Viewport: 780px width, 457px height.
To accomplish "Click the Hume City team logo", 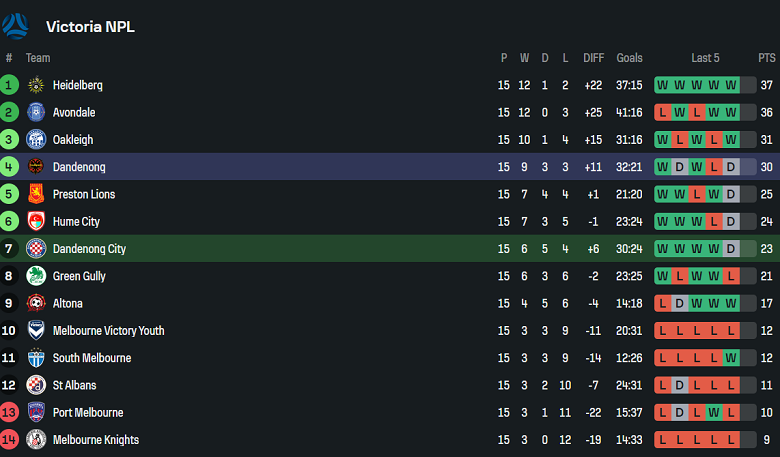I will (36, 222).
